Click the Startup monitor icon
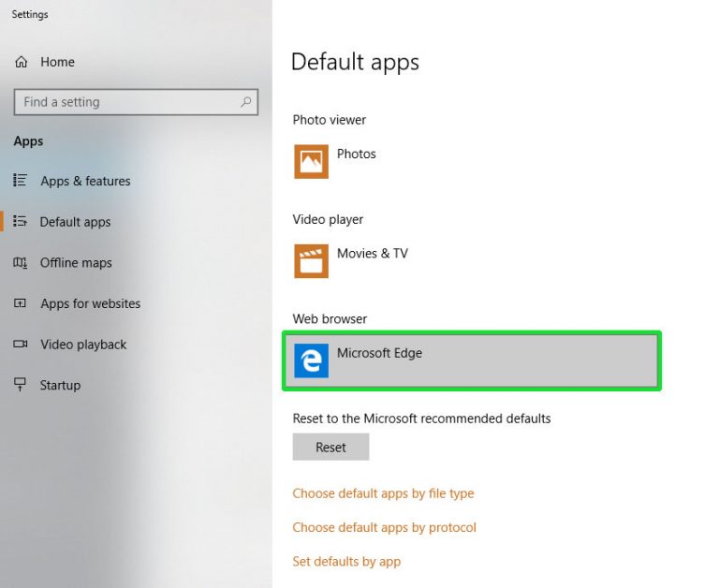The image size is (719, 588). [20, 385]
